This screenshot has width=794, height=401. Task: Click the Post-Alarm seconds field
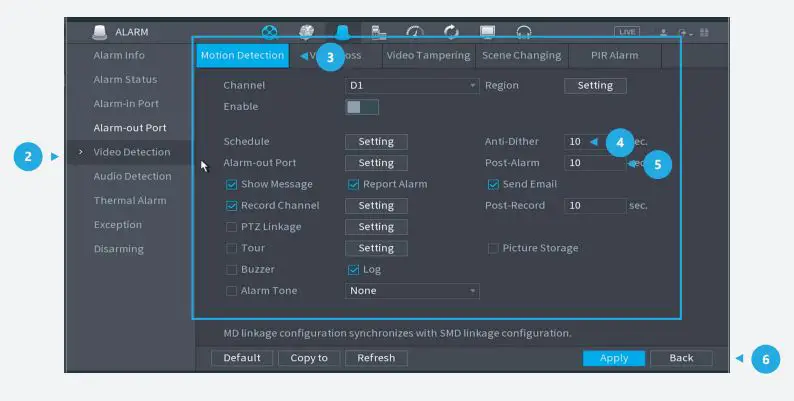(596, 163)
